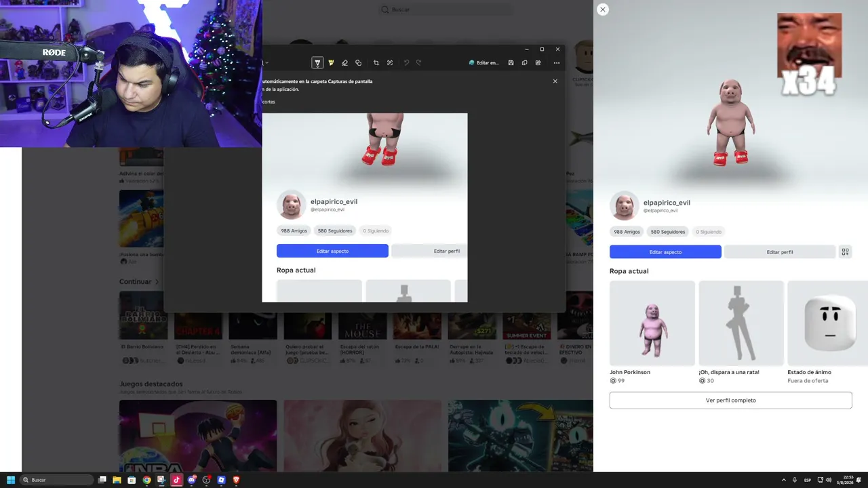Open Google Chrome from the taskbar

pos(147,480)
